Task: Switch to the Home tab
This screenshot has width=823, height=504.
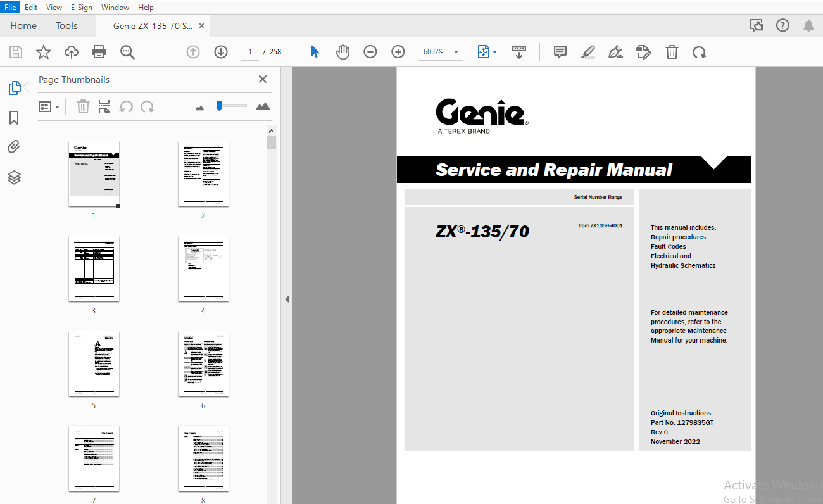Action: pyautogui.click(x=23, y=26)
